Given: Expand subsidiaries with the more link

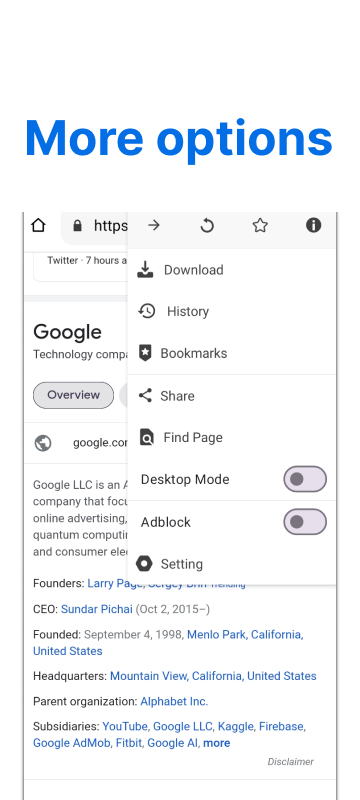Looking at the screenshot, I should point(217,743).
